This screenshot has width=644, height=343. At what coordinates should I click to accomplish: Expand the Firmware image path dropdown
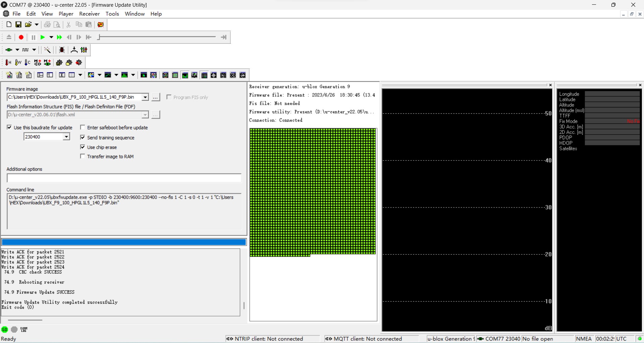click(145, 97)
